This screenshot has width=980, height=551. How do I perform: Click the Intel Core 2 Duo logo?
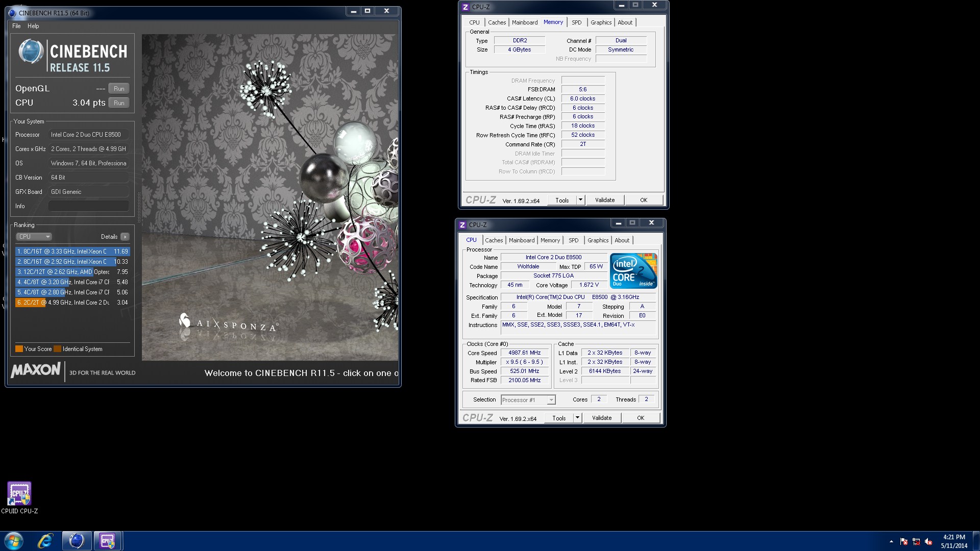(633, 271)
